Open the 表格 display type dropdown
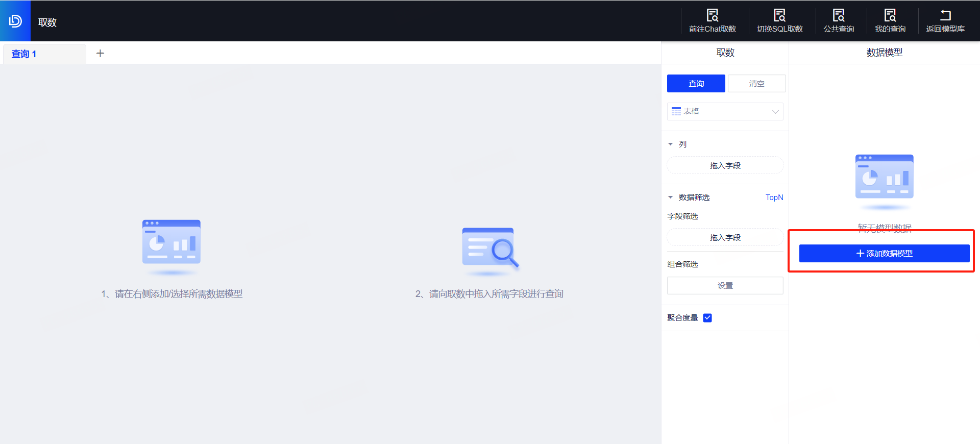980x444 pixels. point(775,112)
